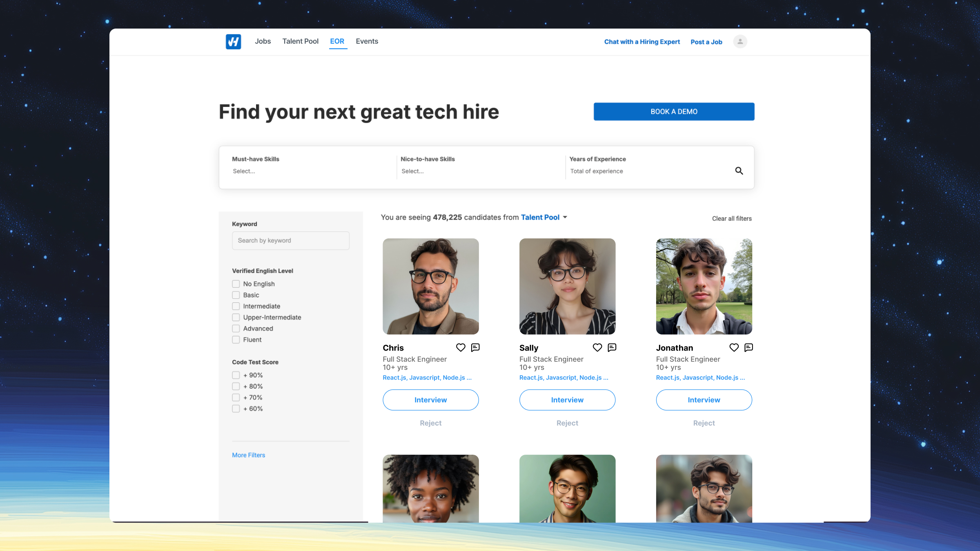Reject candidate Sally
This screenshot has height=551, width=980.
568,423
